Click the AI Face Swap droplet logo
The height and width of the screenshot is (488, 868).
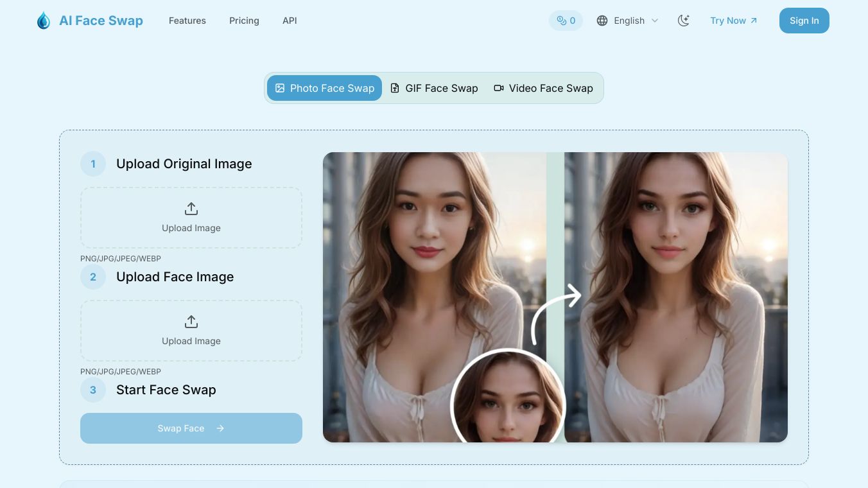pyautogui.click(x=44, y=21)
